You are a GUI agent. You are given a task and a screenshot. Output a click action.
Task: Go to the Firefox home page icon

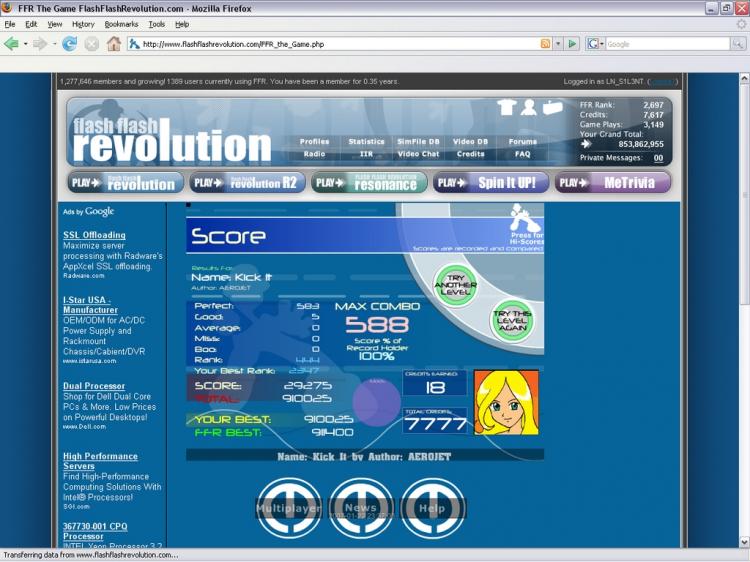pos(114,44)
